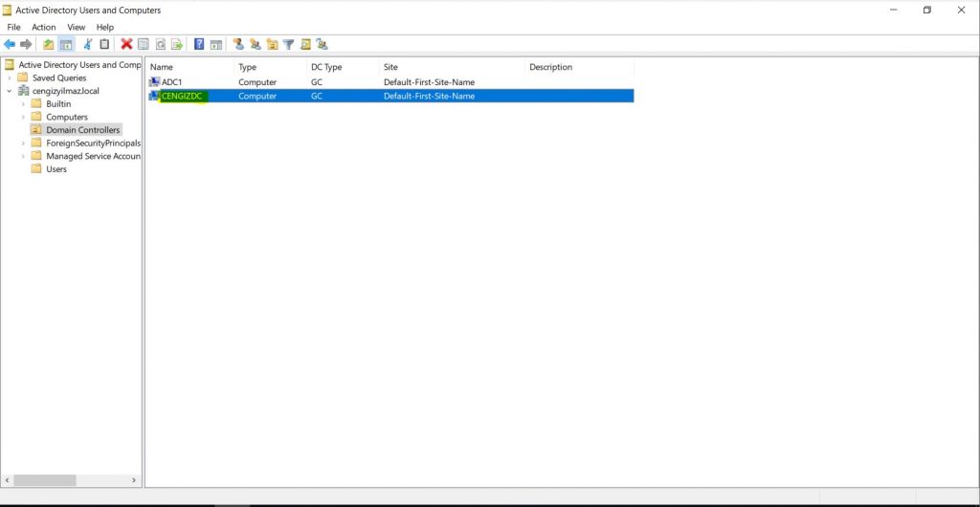Click the tree pane horizontal scrollbar thumb
Viewport: 980px width, 507px height.
point(44,480)
